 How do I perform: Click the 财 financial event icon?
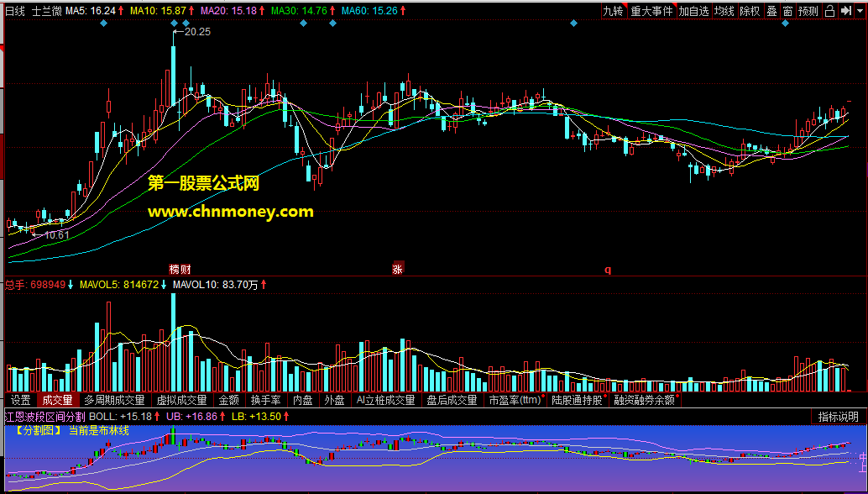coord(186,270)
